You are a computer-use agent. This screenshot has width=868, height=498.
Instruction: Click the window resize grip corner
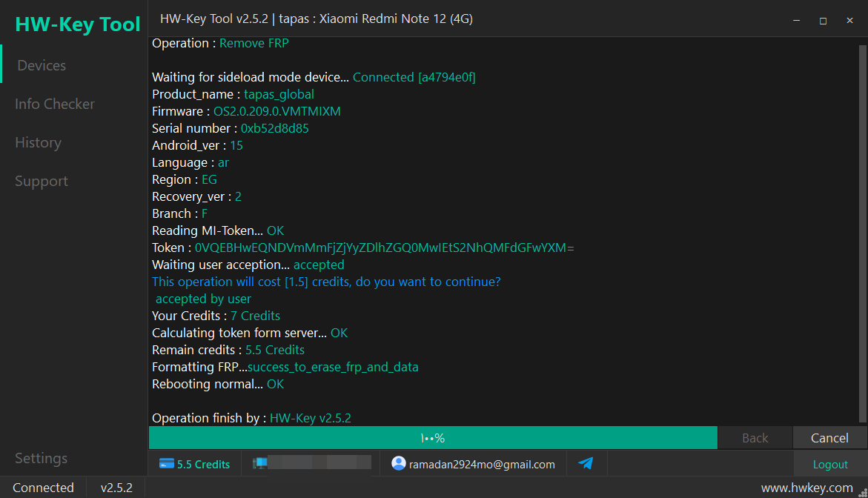coord(863,493)
